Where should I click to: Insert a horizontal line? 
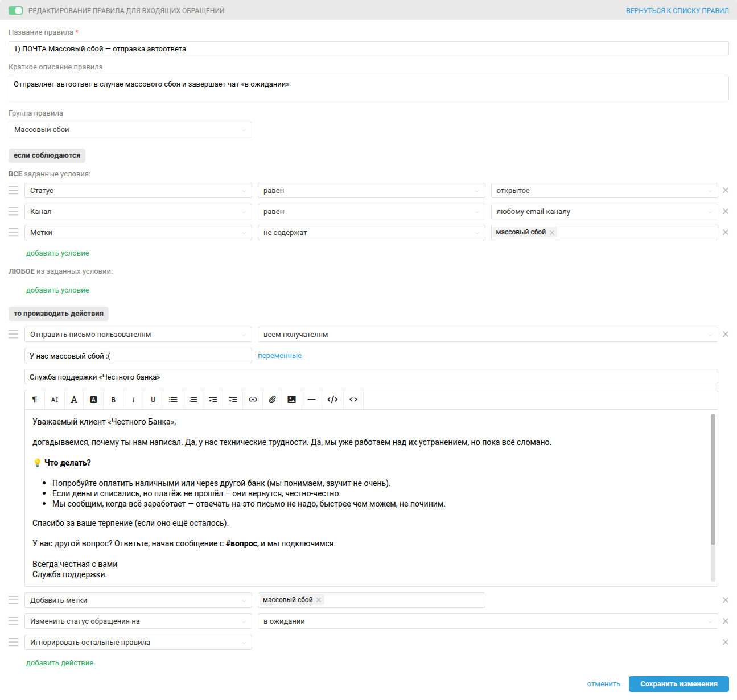(x=311, y=400)
